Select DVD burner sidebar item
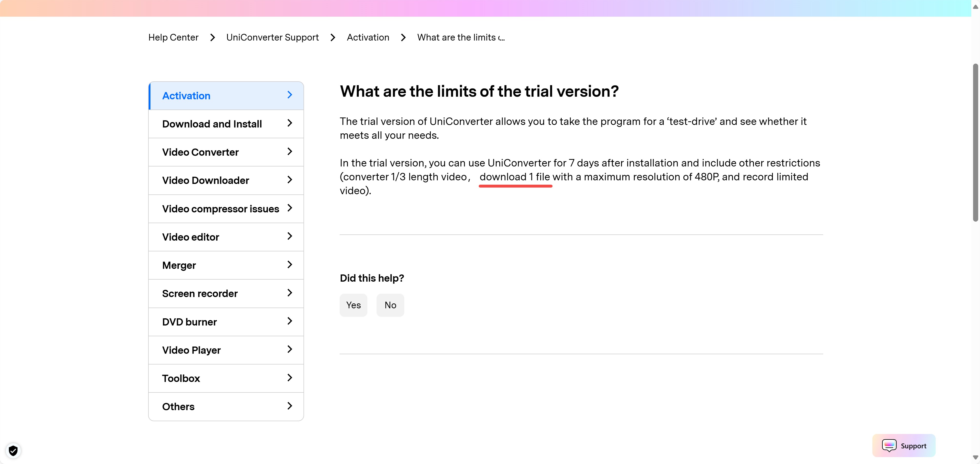This screenshot has width=980, height=464. [226, 322]
